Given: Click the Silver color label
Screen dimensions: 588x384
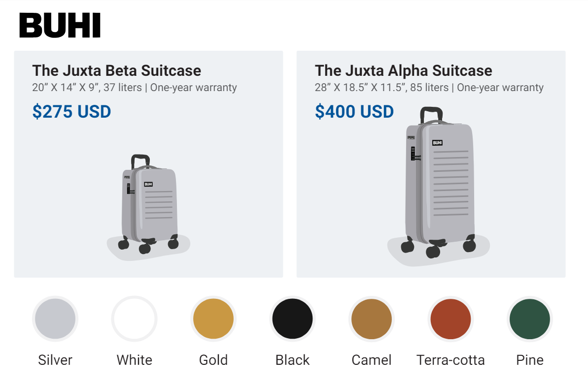Looking at the screenshot, I should point(55,360).
